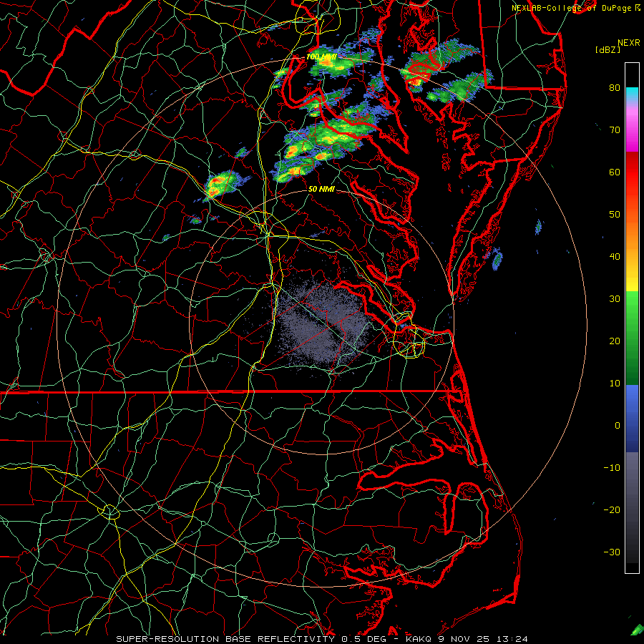Click the 100 NMI range ring label
The width and height of the screenshot is (644, 644).
click(x=321, y=57)
